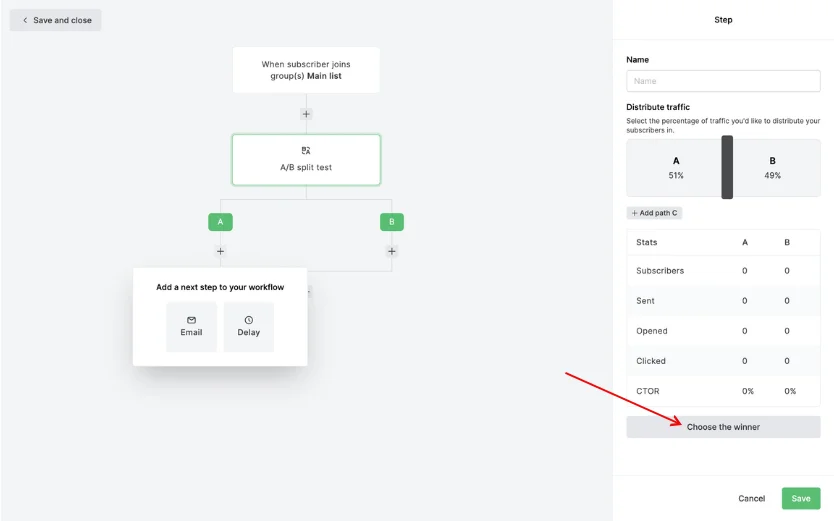Select the A/B split test icon
The width and height of the screenshot is (834, 521).
[306, 150]
